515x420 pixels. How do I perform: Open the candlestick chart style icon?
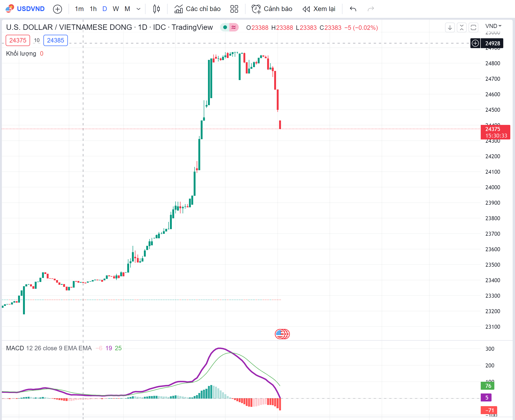coord(157,9)
